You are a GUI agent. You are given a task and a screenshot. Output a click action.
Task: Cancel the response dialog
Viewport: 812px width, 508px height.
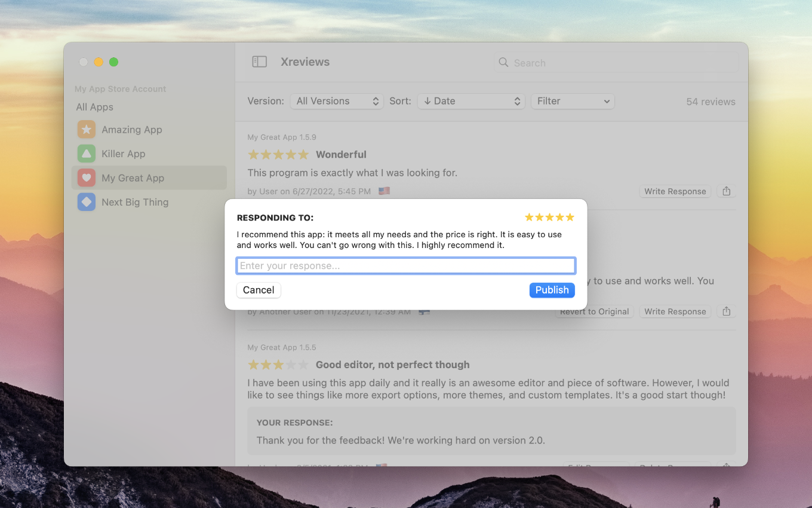(x=259, y=290)
